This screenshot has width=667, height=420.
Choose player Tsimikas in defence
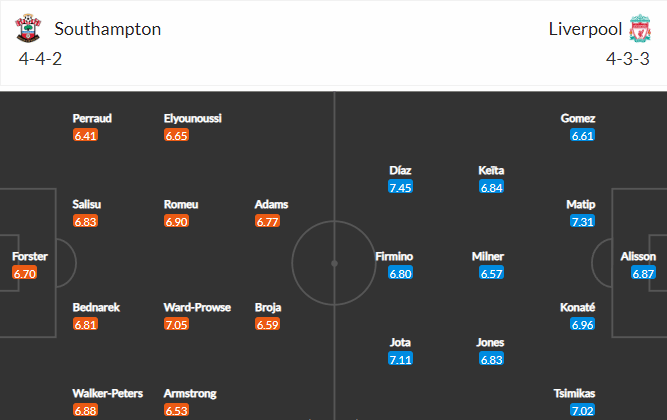click(574, 393)
